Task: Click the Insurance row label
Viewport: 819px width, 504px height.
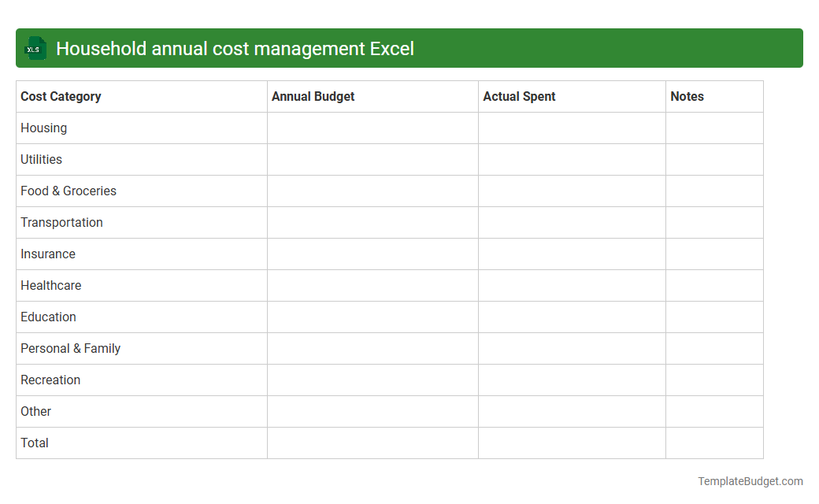Action: (48, 254)
